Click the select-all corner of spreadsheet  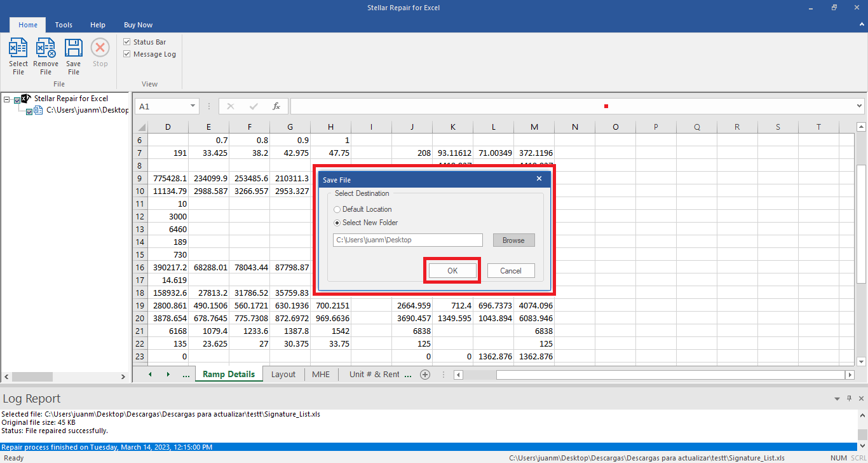(140, 127)
